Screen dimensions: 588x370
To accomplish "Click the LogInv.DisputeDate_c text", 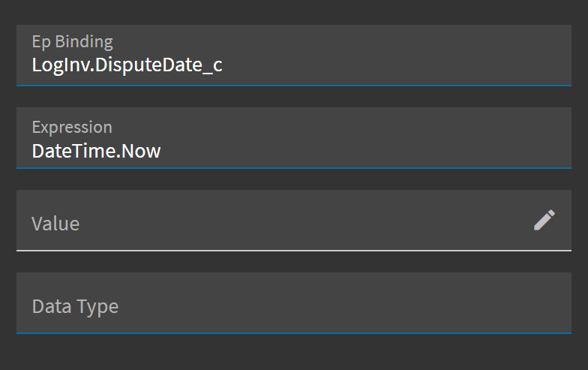I will coord(127,65).
